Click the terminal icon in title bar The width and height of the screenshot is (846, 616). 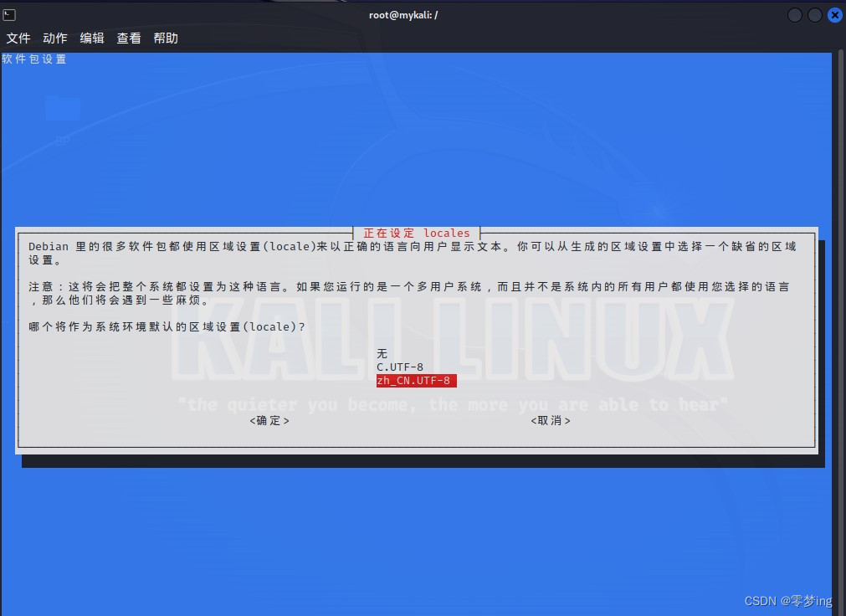tap(9, 15)
